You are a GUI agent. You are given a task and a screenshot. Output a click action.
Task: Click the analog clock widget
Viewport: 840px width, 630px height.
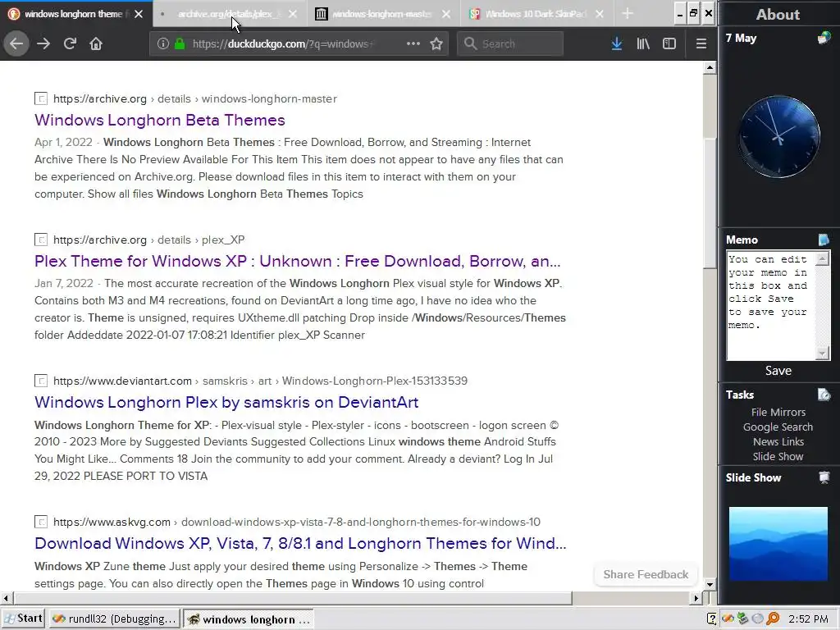coord(779,137)
